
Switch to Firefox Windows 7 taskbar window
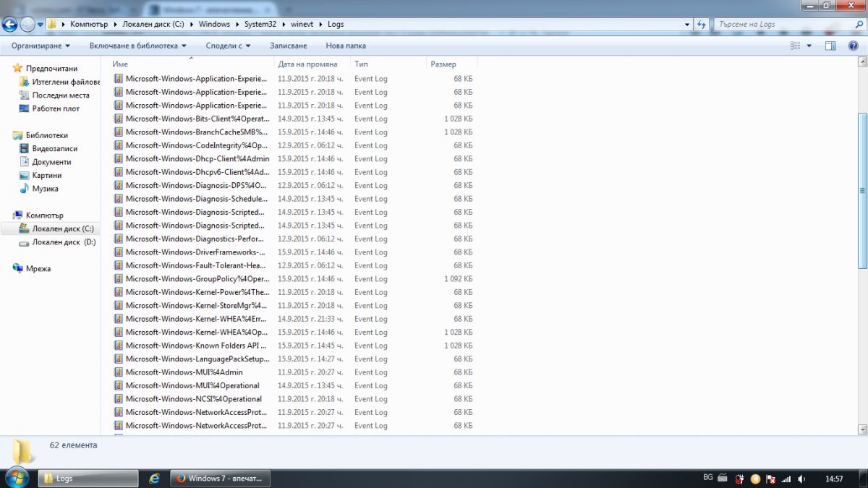click(x=220, y=479)
